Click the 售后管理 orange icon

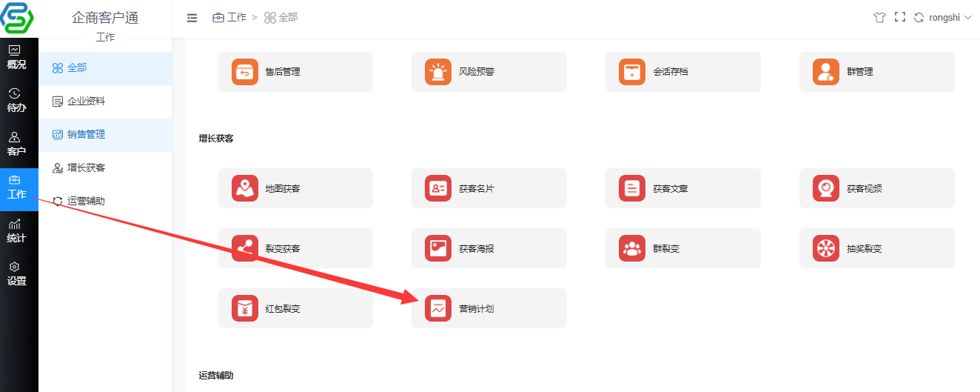pyautogui.click(x=245, y=72)
